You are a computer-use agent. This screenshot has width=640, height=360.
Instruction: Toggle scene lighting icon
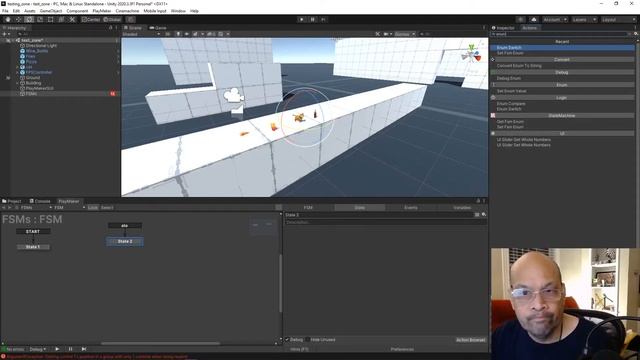coord(178,34)
